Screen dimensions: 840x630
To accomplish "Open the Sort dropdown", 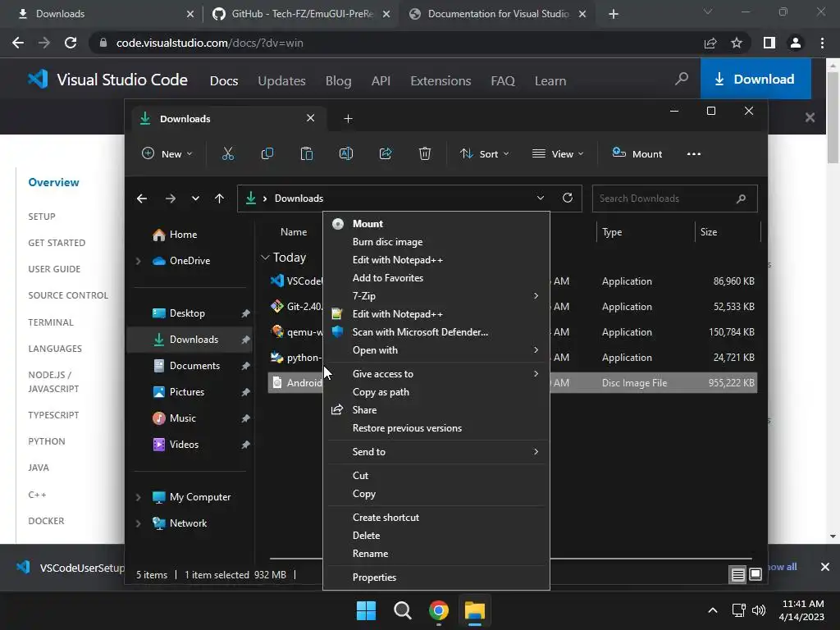I will (x=484, y=153).
